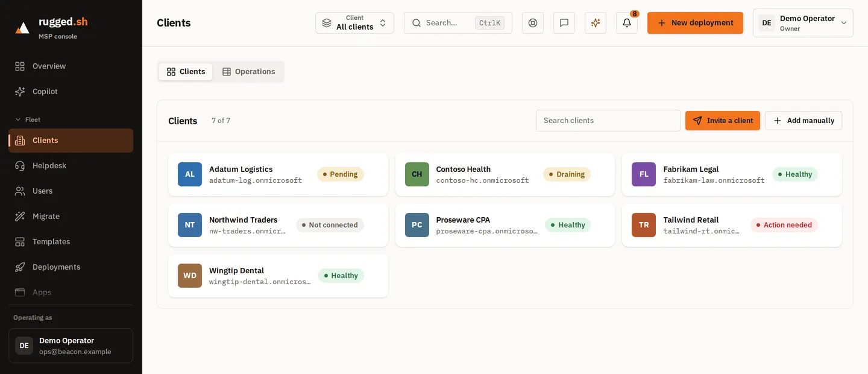
Task: Open the chat feedback icon in header
Action: [564, 23]
